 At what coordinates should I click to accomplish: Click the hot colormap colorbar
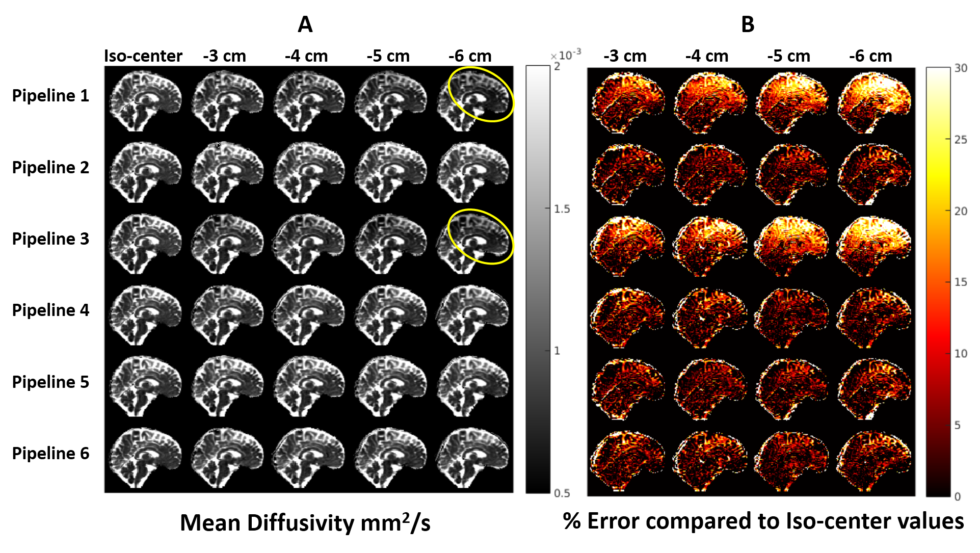click(938, 281)
